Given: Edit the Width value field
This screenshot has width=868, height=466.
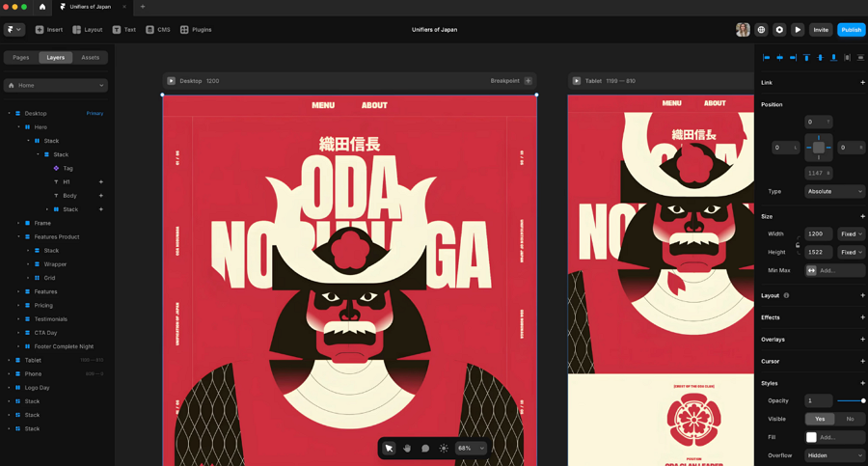Looking at the screenshot, I should click(x=818, y=234).
